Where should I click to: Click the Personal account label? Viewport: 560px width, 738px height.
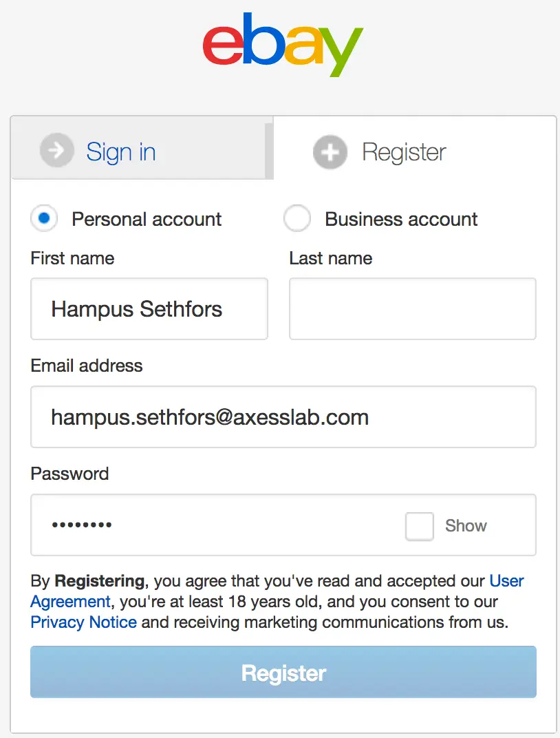click(x=147, y=220)
